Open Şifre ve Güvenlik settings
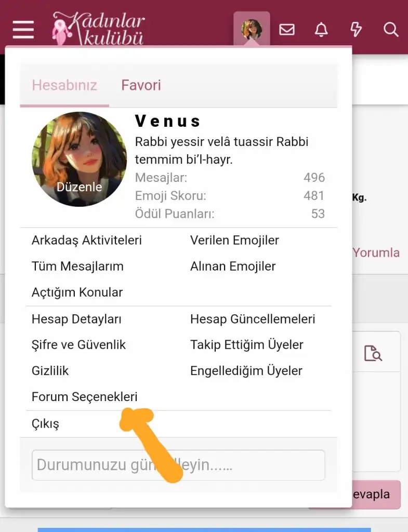Screen dimensions: 408x532 coord(78,345)
